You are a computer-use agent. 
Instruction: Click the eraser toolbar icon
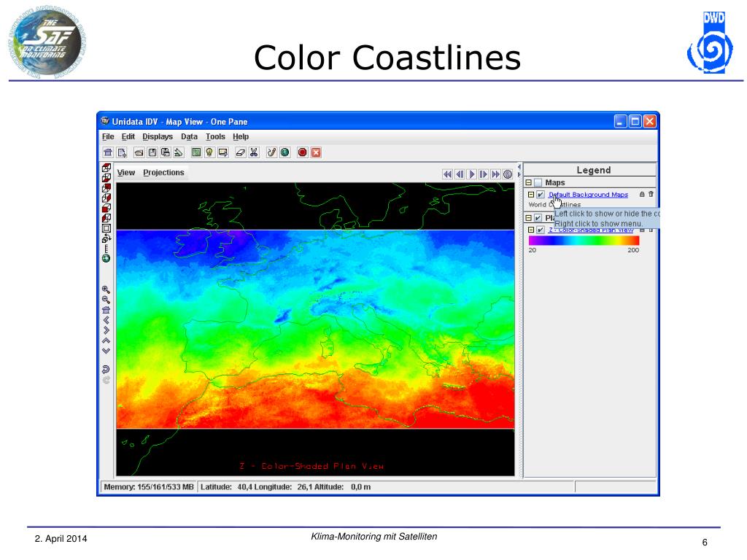pyautogui.click(x=241, y=152)
